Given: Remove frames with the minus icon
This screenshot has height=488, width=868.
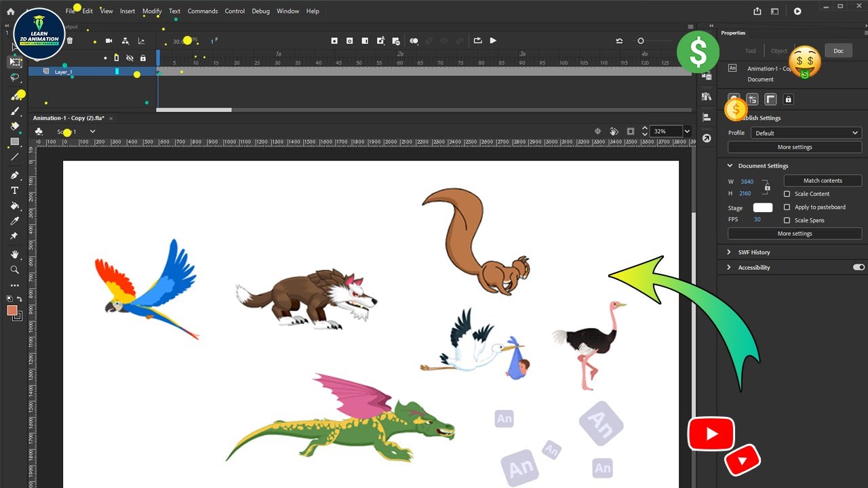Looking at the screenshot, I should 395,41.
